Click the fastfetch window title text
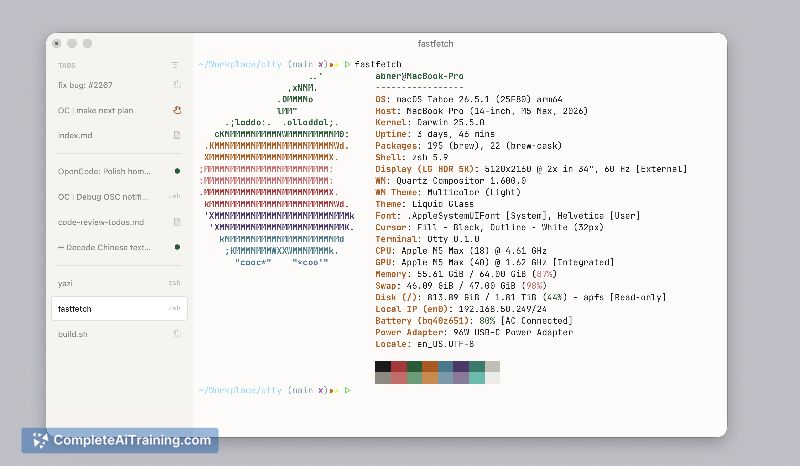The width and height of the screenshot is (800, 466). pyautogui.click(x=435, y=44)
